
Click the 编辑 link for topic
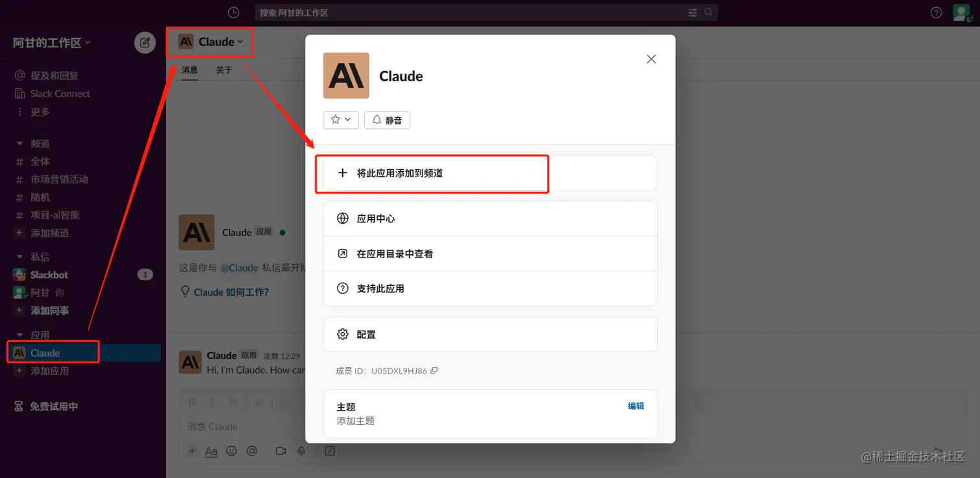(636, 406)
